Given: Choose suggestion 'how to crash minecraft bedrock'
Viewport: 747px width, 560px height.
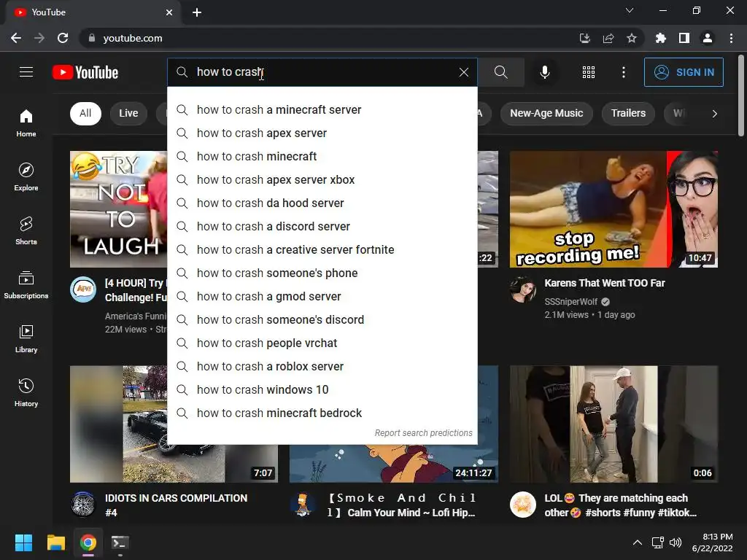Looking at the screenshot, I should (x=322, y=413).
